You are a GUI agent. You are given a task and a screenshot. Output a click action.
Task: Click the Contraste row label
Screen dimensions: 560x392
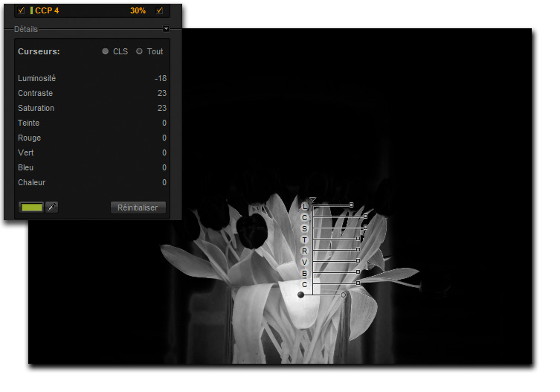tap(36, 93)
